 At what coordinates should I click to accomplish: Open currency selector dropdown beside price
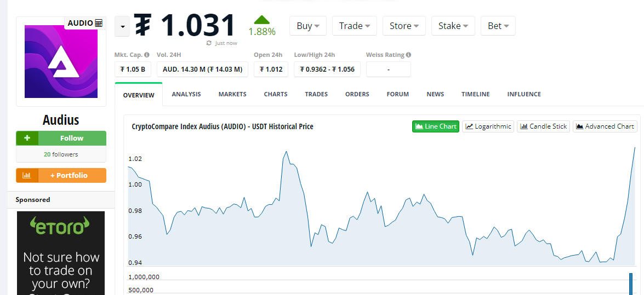(122, 27)
